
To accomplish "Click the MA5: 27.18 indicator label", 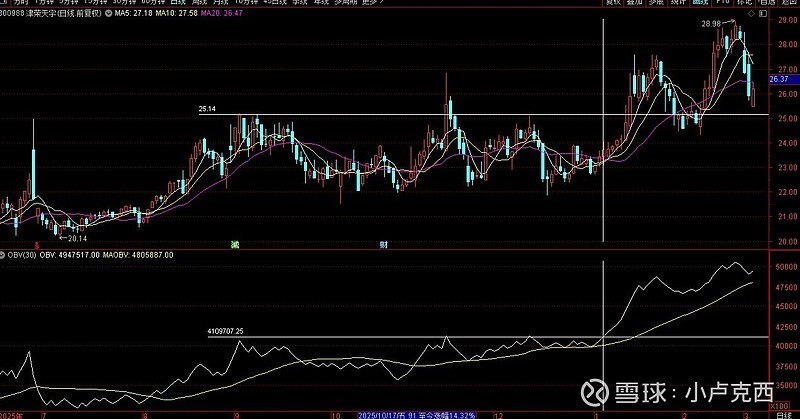I will click(x=134, y=13).
